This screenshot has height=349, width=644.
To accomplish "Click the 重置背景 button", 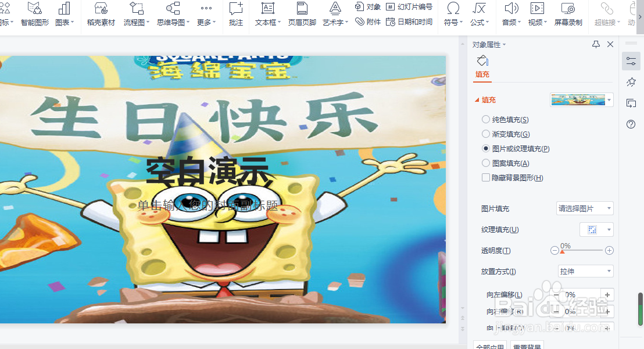I will point(526,346).
